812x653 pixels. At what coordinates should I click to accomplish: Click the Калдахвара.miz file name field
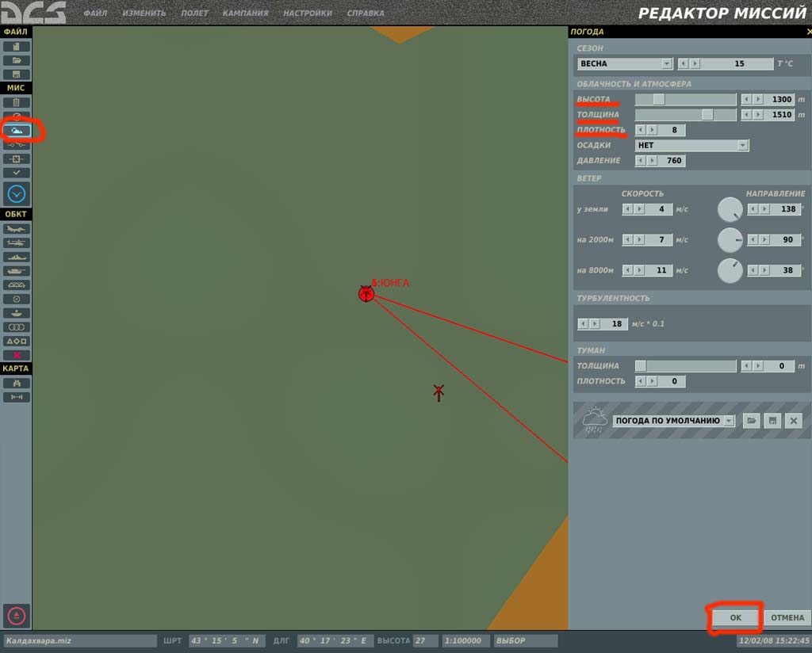pyautogui.click(x=80, y=641)
